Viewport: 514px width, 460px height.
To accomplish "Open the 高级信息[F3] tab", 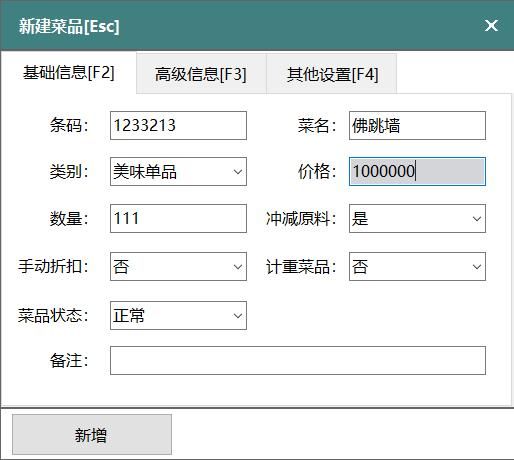I will [201, 74].
